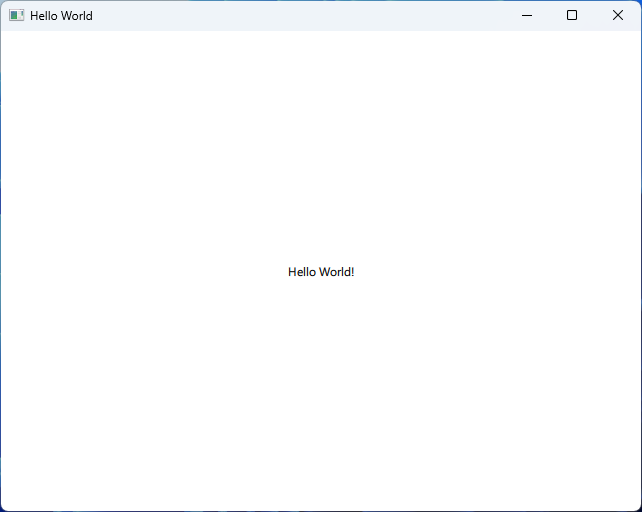Click the word "Hello" in the window title

45,16
